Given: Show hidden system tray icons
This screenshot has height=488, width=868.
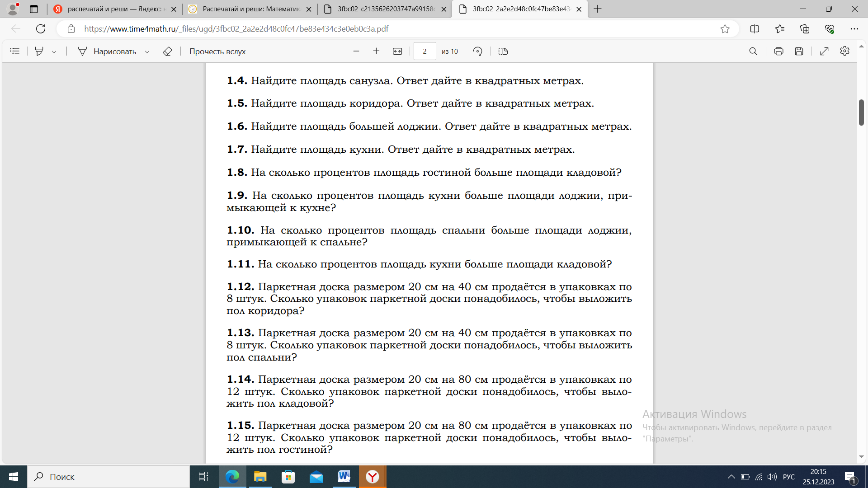Looking at the screenshot, I should coord(731,477).
